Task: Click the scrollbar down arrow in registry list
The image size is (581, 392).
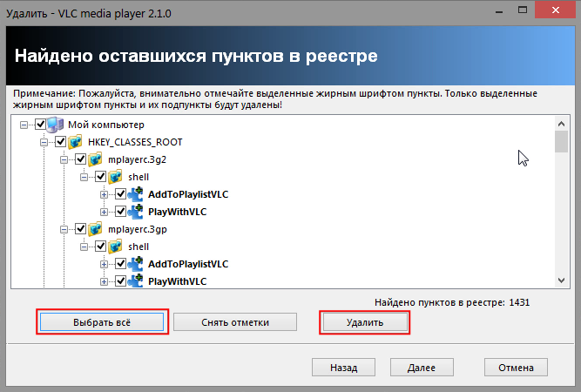Action: 562,280
